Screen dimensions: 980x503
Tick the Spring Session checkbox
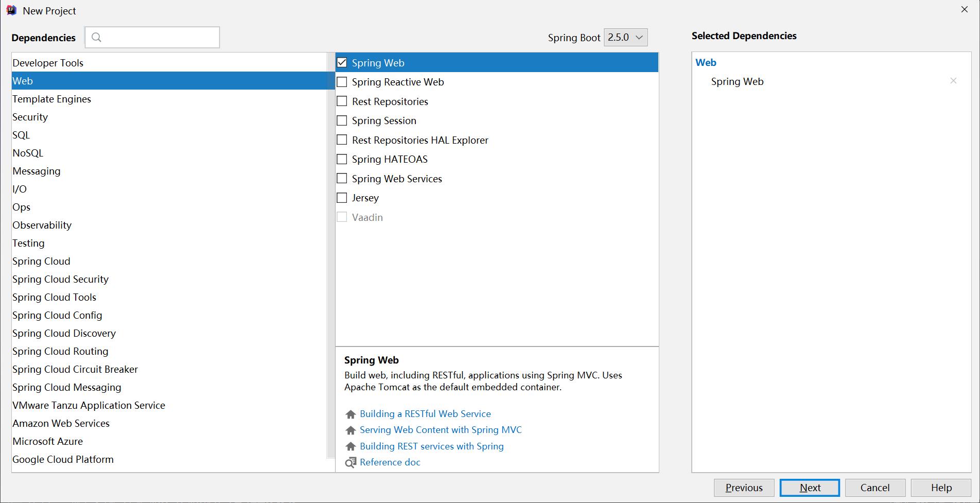point(342,120)
